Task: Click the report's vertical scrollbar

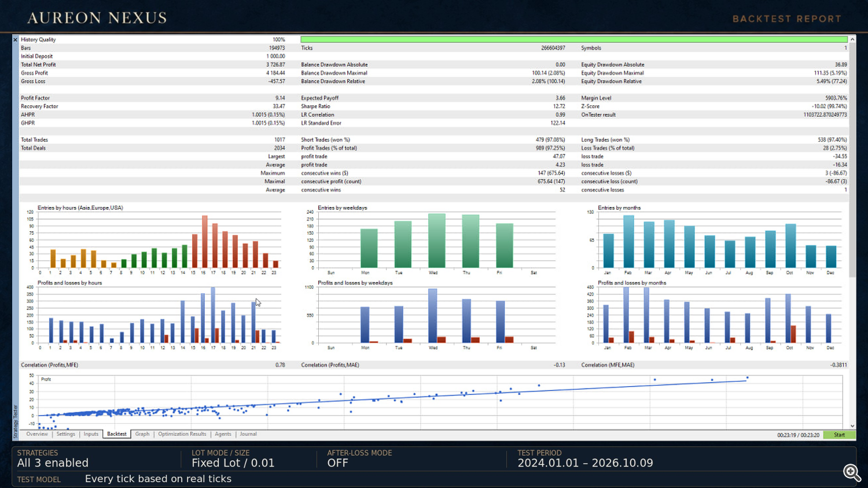Action: pos(852,159)
